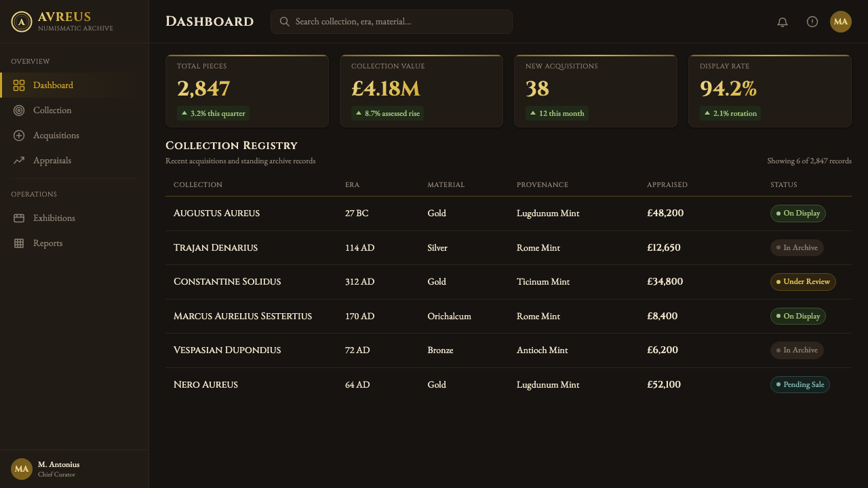This screenshot has width=868, height=488.
Task: Open M. Antonius user profile footer
Action: click(75, 469)
